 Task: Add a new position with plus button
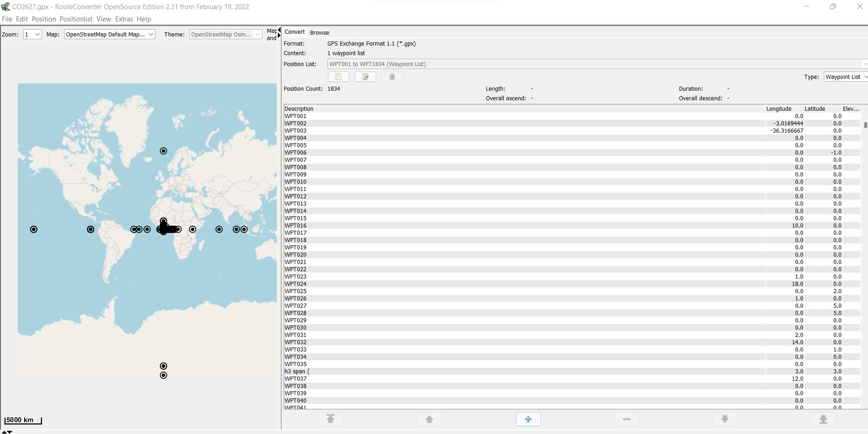[528, 419]
